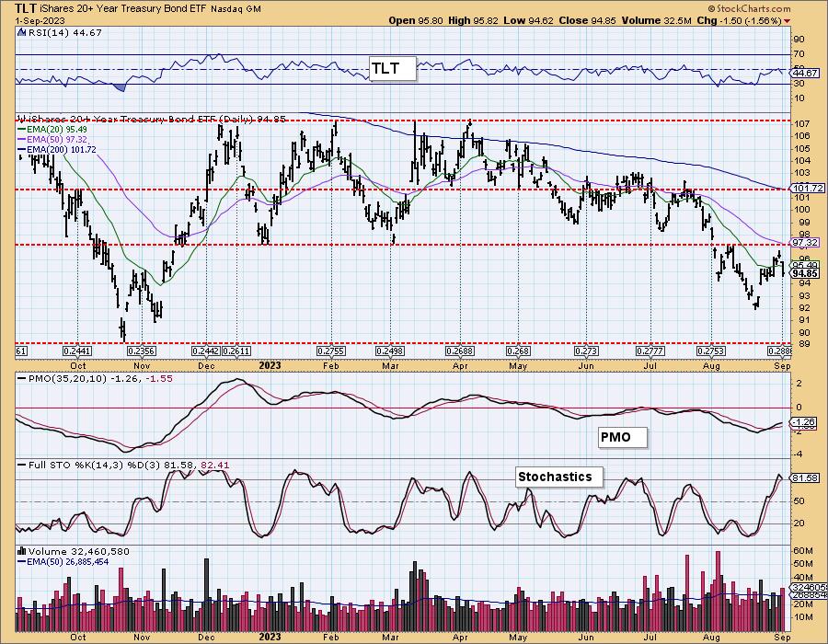Click the 0.2755 label above Feb
Screen dimensions: 828x644
(331, 351)
